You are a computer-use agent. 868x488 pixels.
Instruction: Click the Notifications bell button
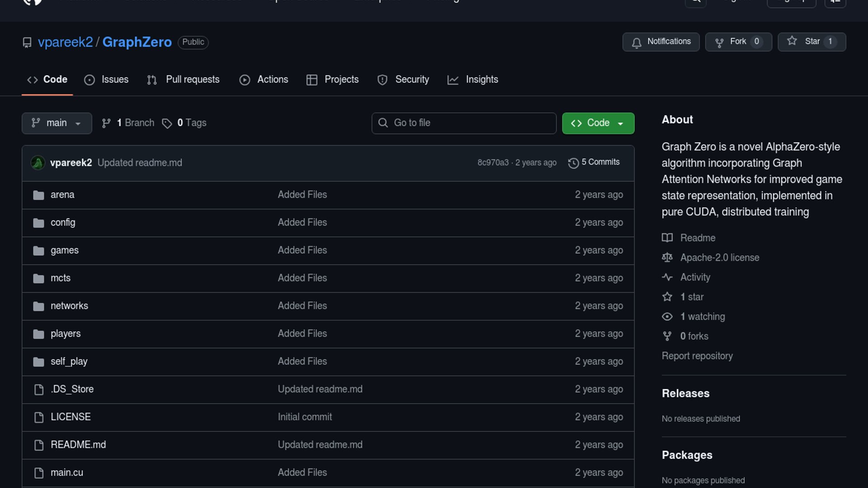click(x=660, y=42)
